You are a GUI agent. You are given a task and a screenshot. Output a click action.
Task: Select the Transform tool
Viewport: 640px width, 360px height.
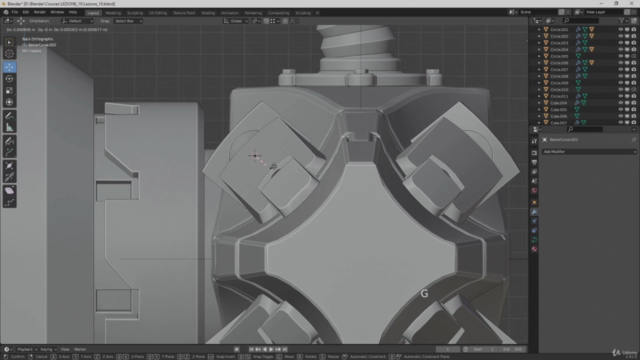(9, 102)
